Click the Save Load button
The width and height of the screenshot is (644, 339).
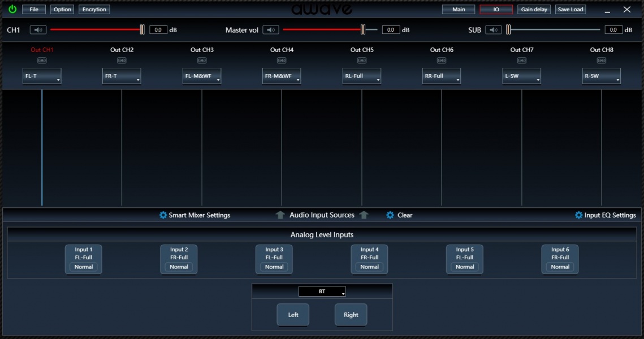570,10
